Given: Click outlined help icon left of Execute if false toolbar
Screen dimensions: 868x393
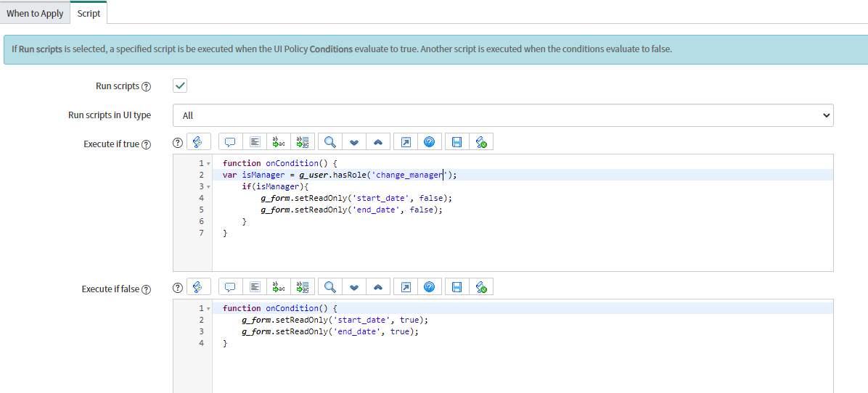Looking at the screenshot, I should [178, 287].
